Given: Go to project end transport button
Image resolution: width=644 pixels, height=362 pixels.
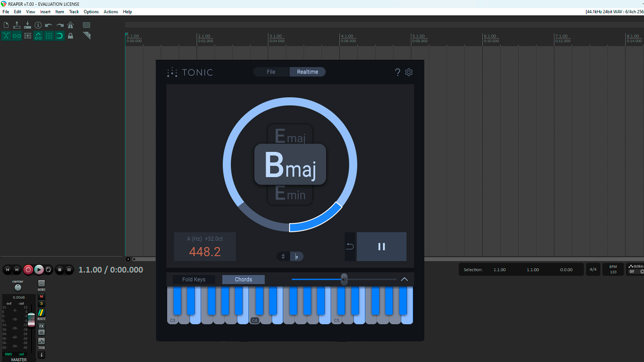Looking at the screenshot, I should pos(17,270).
